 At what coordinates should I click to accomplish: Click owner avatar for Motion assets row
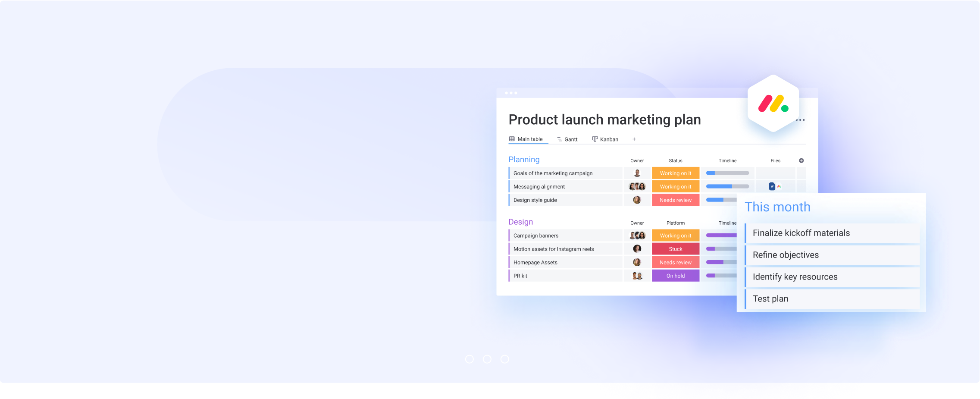[637, 249]
